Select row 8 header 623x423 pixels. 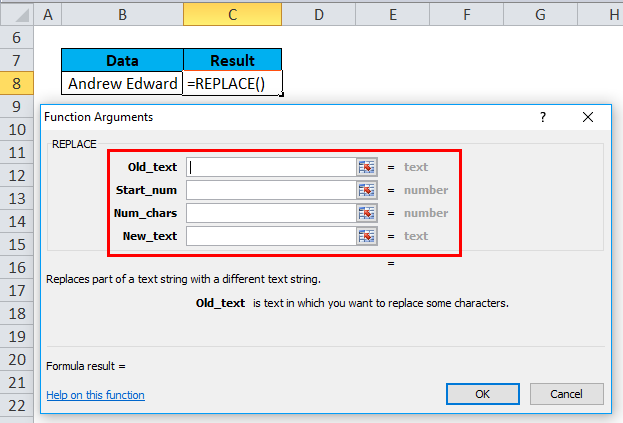pyautogui.click(x=17, y=83)
